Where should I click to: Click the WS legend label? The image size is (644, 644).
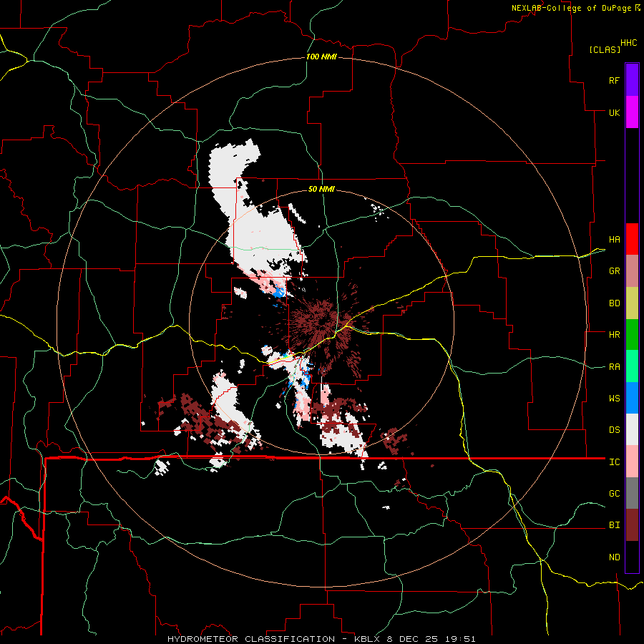tap(614, 399)
